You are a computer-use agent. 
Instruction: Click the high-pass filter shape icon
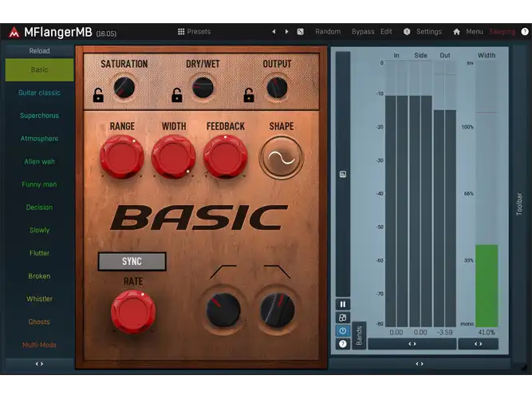click(x=223, y=271)
